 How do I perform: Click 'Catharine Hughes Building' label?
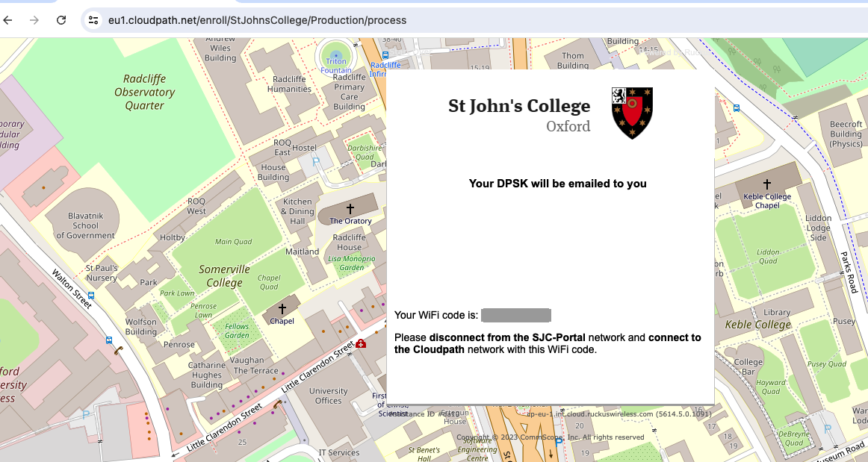[x=206, y=375]
